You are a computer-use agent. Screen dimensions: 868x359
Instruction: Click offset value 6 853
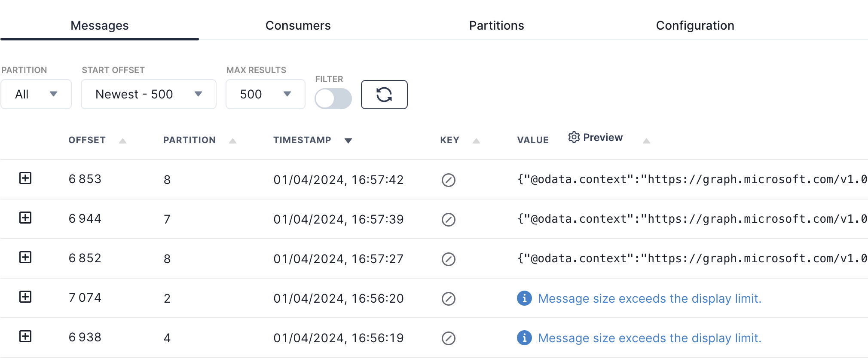point(85,179)
